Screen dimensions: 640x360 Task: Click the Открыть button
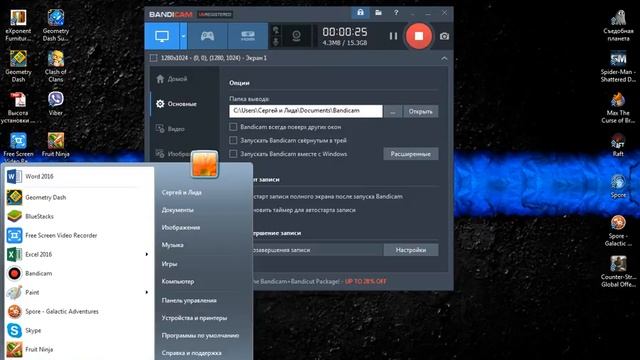click(x=420, y=111)
